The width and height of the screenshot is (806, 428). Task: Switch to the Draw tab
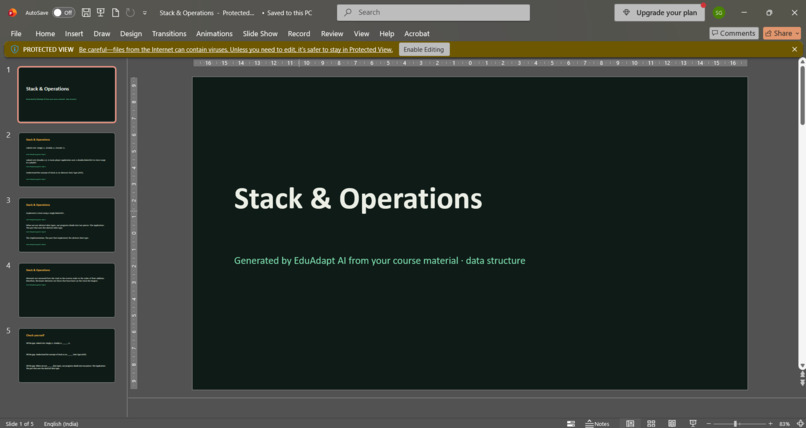pos(102,33)
